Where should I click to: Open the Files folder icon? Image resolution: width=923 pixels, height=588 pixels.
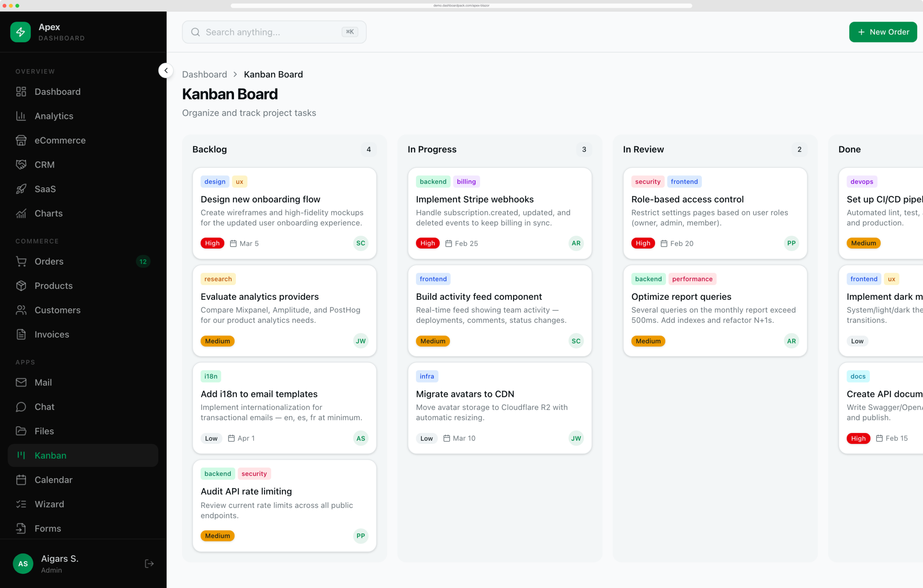click(x=21, y=431)
